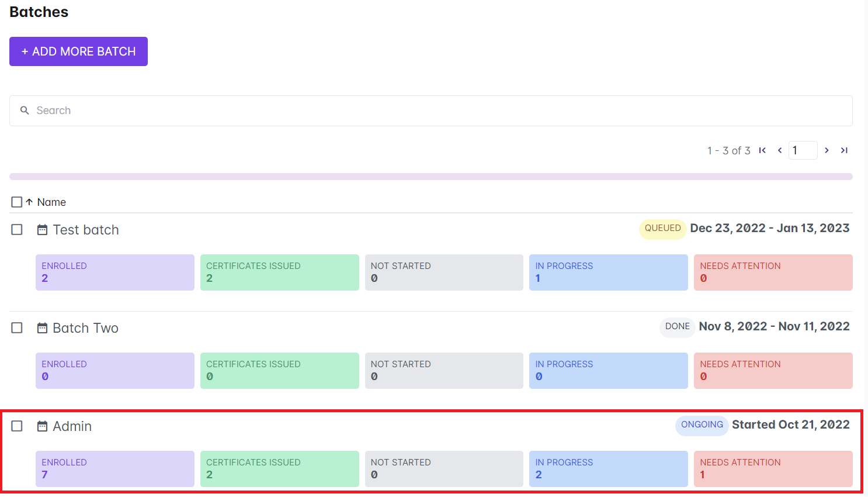The height and width of the screenshot is (497, 868).
Task: Check the Test batch row checkbox
Action: (x=17, y=230)
